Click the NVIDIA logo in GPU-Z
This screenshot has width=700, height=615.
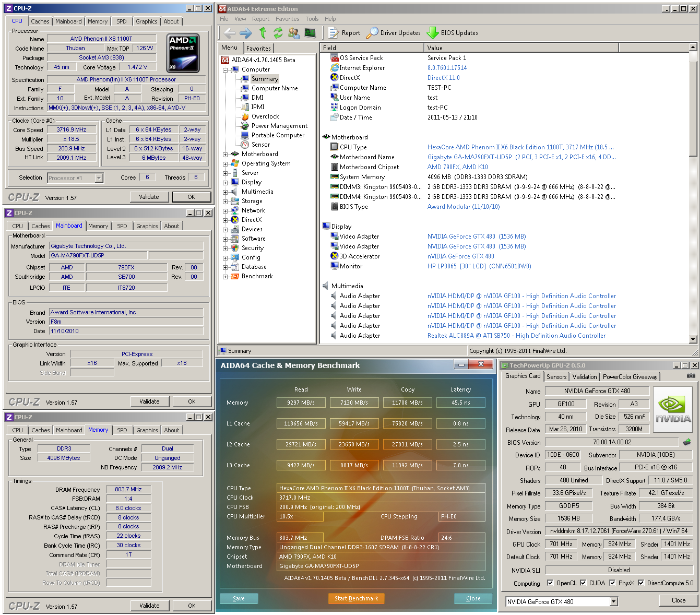click(673, 410)
